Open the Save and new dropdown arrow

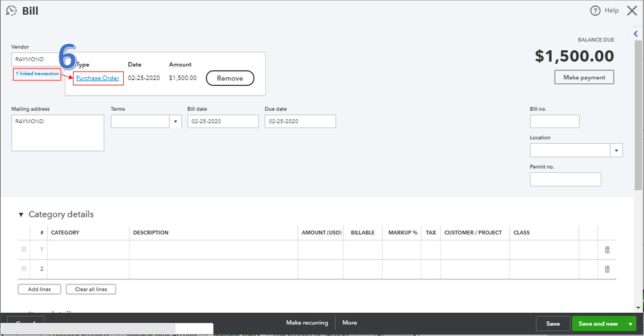[x=630, y=324]
